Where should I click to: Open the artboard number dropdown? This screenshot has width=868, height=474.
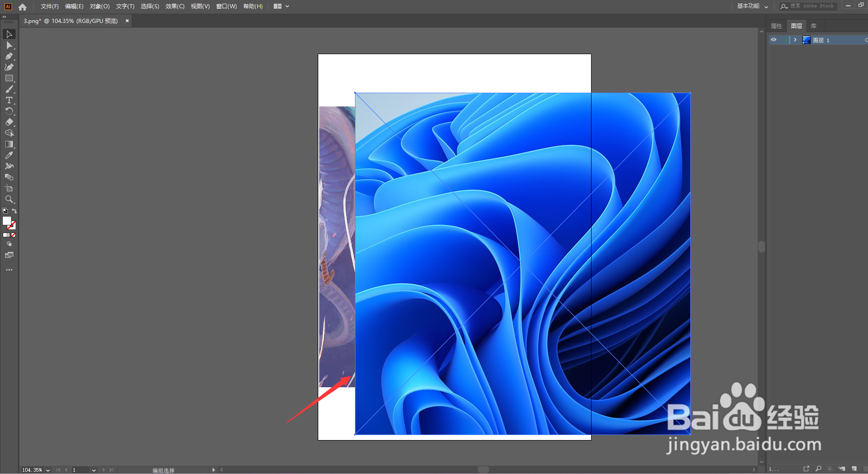click(94, 470)
